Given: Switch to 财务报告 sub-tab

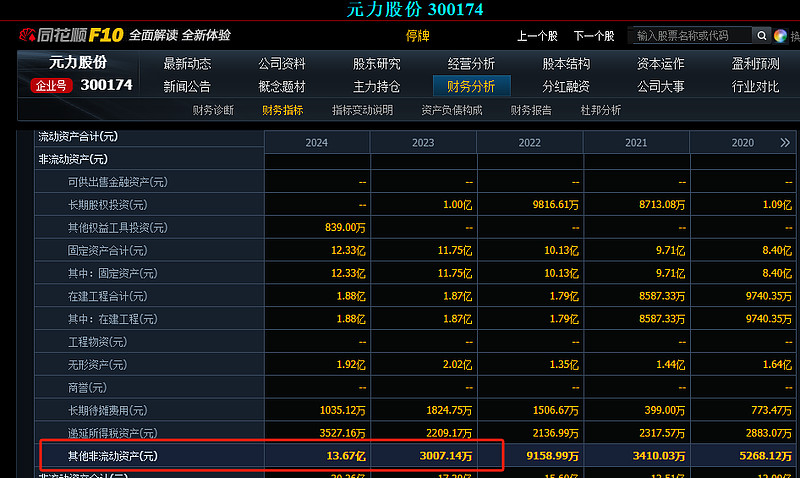Looking at the screenshot, I should tap(531, 110).
